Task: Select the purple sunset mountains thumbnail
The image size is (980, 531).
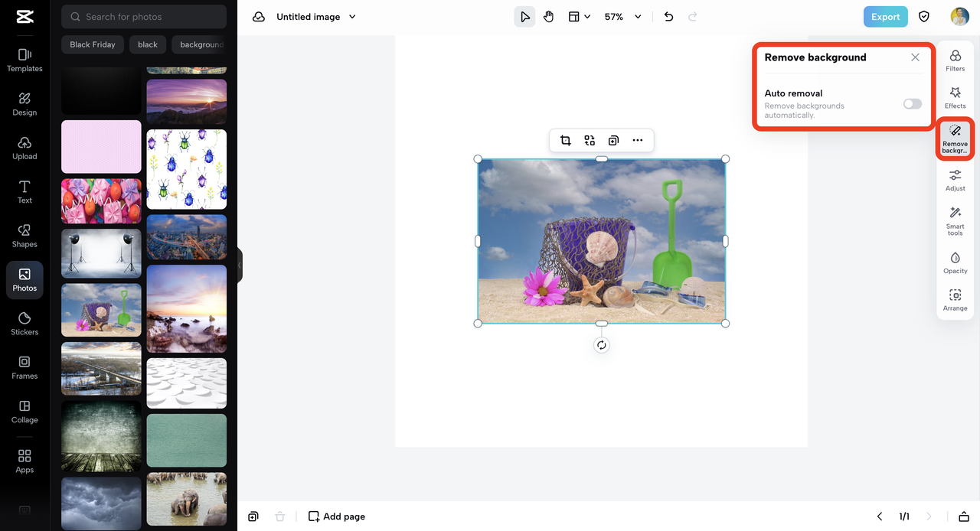Action: click(187, 102)
